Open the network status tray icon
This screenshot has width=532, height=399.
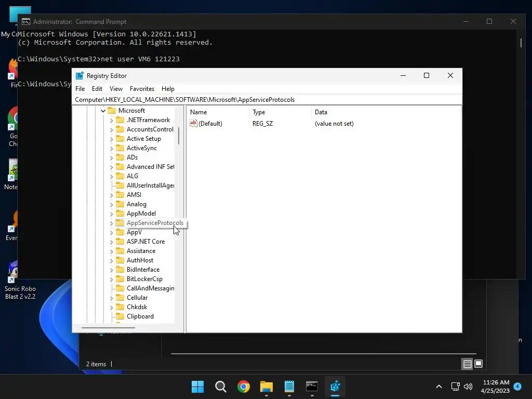pyautogui.click(x=455, y=387)
